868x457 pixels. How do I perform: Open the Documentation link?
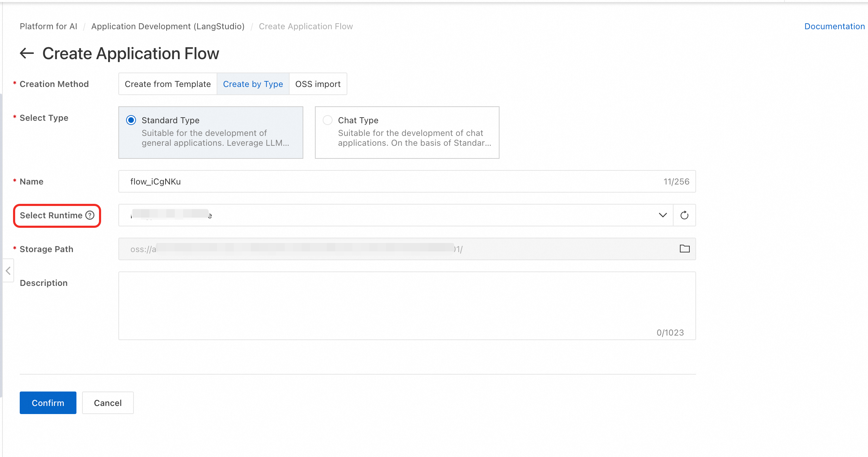pyautogui.click(x=834, y=26)
